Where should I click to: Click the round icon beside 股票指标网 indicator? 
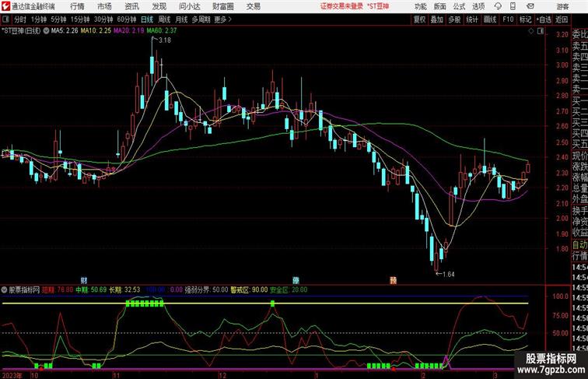[x=4, y=290]
